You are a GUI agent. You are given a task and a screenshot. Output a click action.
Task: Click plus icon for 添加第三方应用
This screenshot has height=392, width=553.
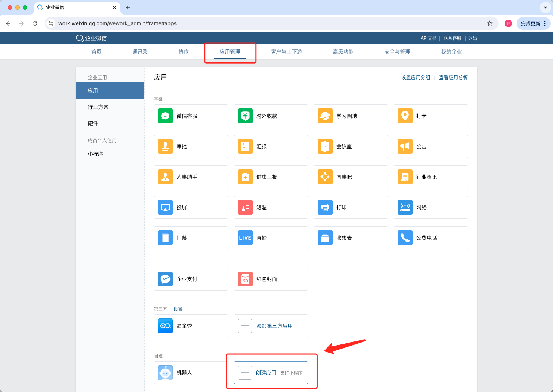point(245,326)
